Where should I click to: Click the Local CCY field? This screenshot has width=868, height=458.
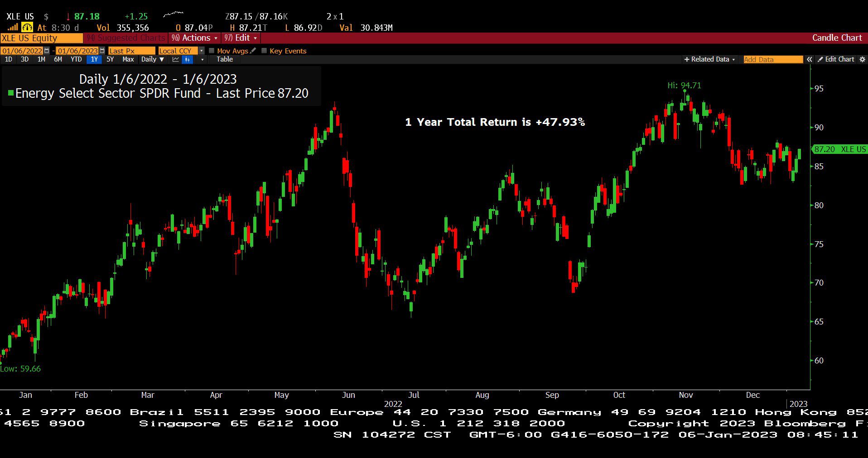click(x=178, y=51)
